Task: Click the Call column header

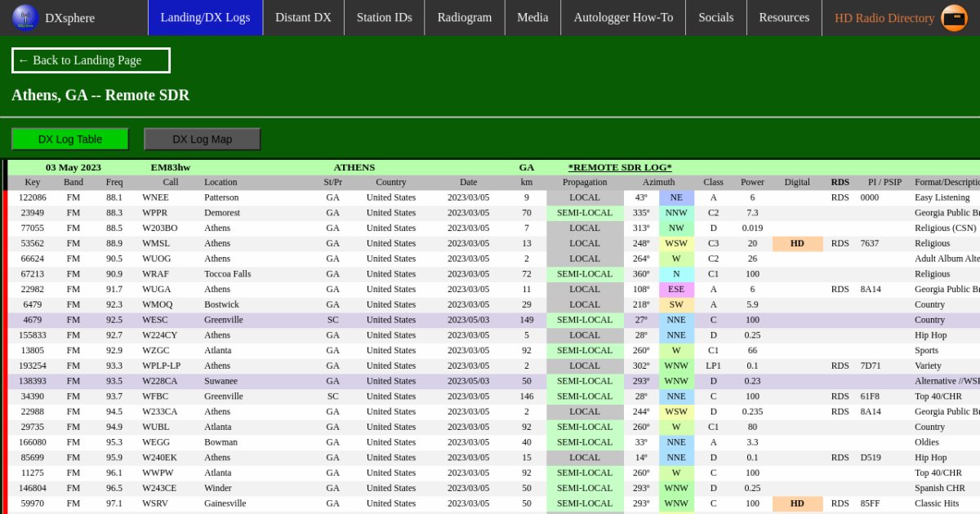Action: click(170, 182)
